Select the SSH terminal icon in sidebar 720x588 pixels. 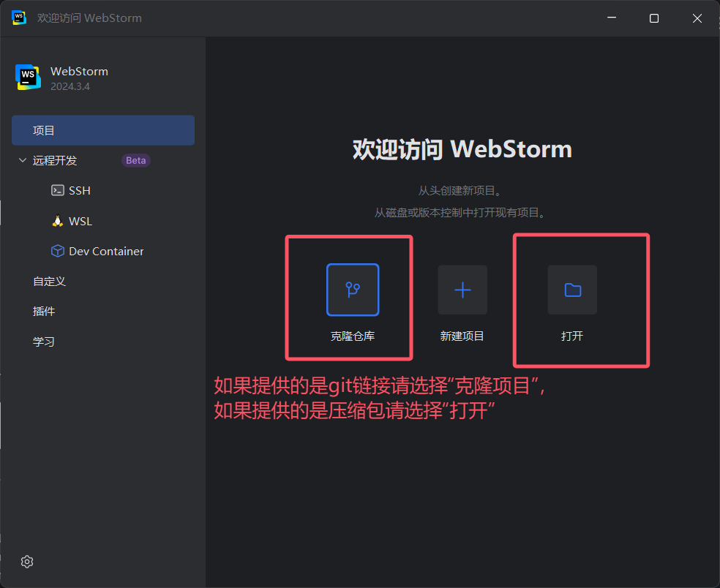[x=58, y=190]
